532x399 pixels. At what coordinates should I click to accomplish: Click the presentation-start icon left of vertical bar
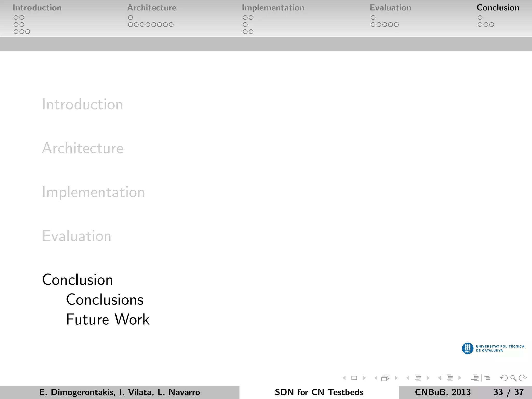pyautogui.click(x=475, y=378)
